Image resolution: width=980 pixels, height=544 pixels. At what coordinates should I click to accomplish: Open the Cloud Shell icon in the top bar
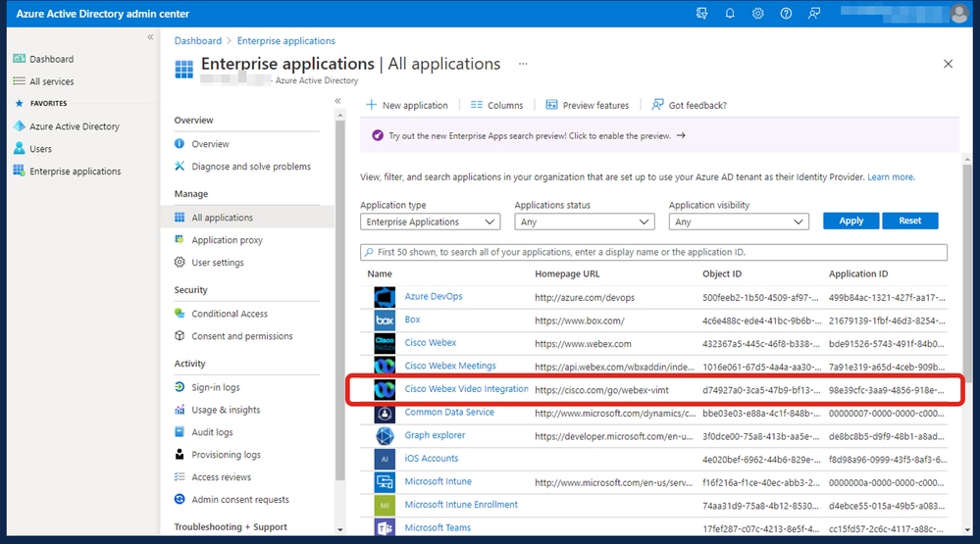(x=701, y=13)
